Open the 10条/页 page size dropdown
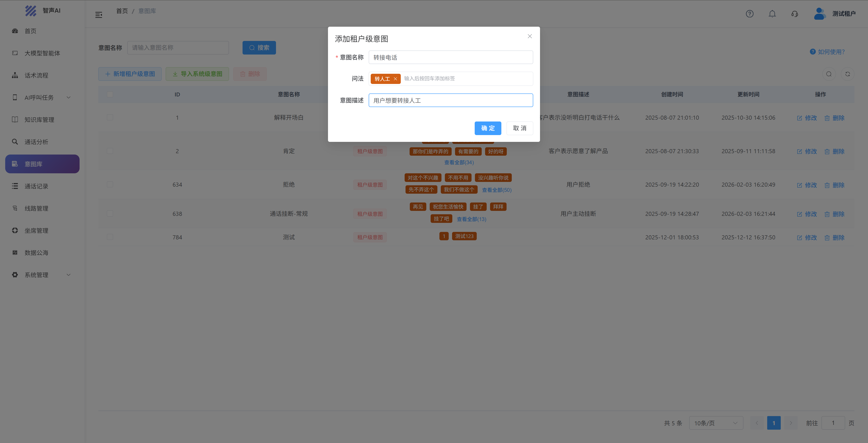Viewport: 868px width, 443px height. tap(716, 423)
